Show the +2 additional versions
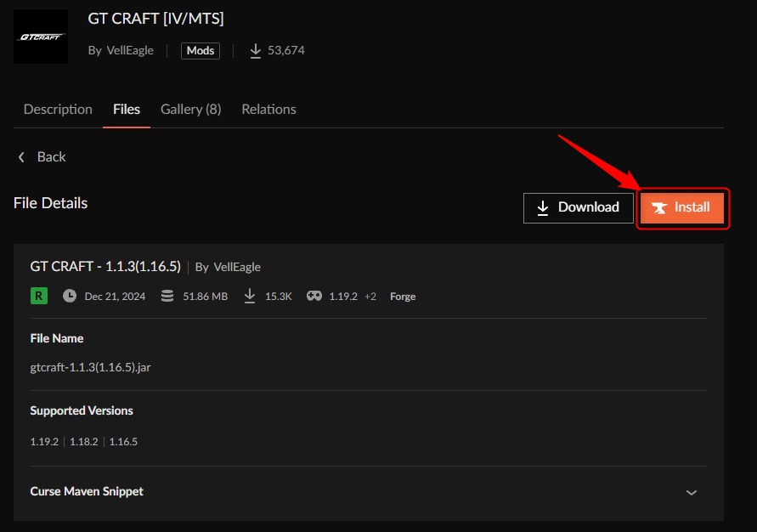This screenshot has height=532, width=757. tap(370, 297)
